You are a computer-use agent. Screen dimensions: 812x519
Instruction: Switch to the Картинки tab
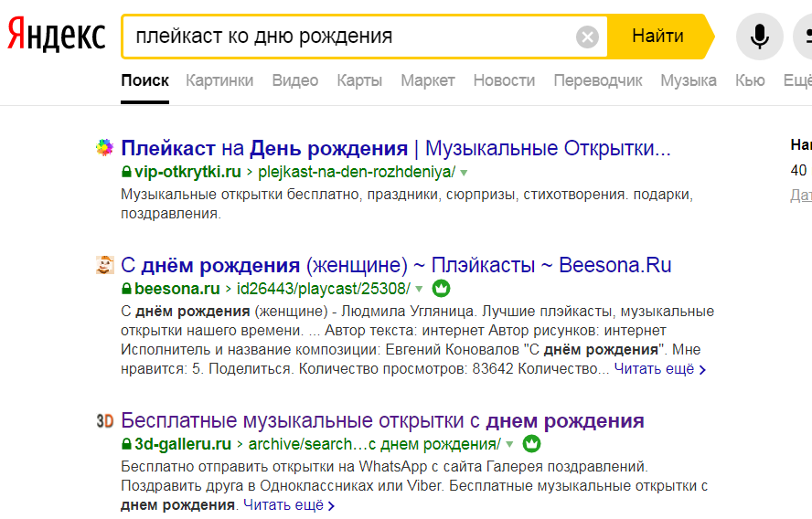point(219,80)
